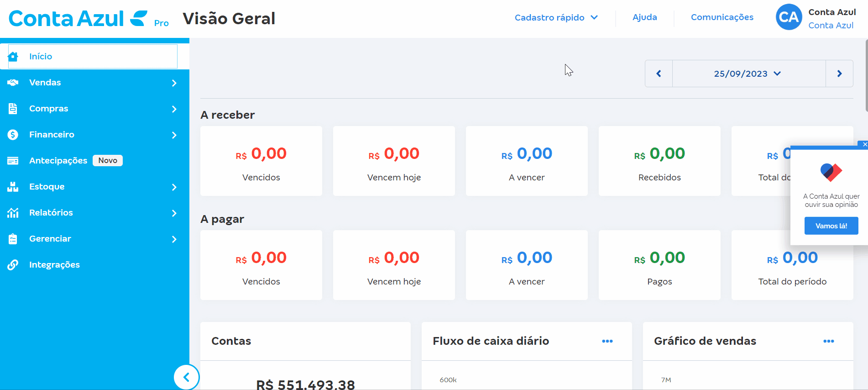
Task: Open Antecipações menu item
Action: pos(94,161)
